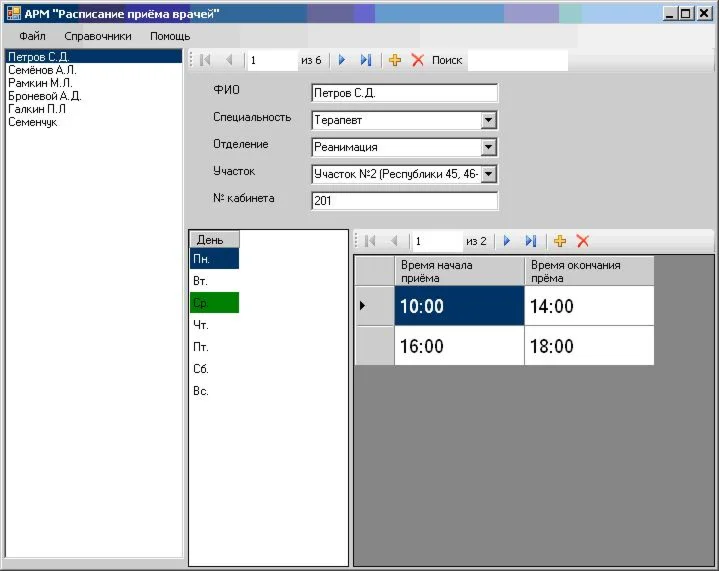Click the День column header

[214, 239]
